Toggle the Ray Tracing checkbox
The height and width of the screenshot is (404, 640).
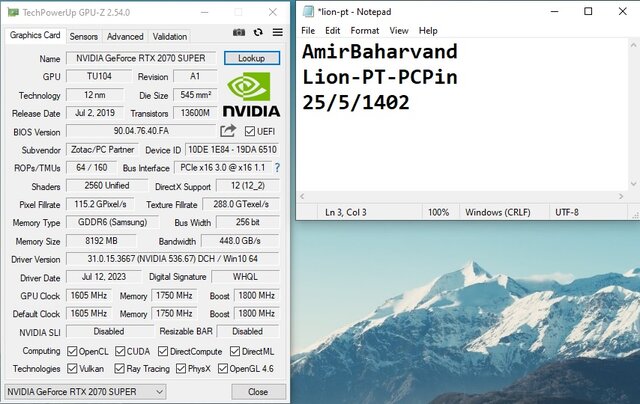pyautogui.click(x=119, y=368)
